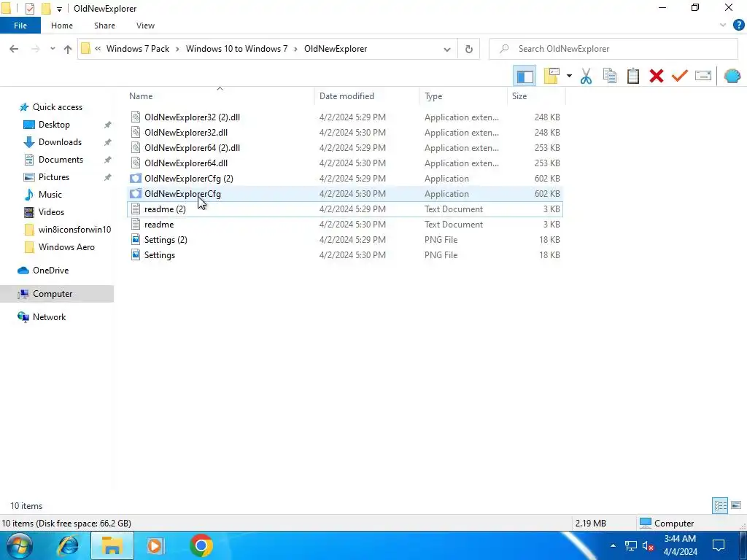747x560 pixels.
Task: Open Documents in the navigation pane
Action: pyautogui.click(x=61, y=160)
